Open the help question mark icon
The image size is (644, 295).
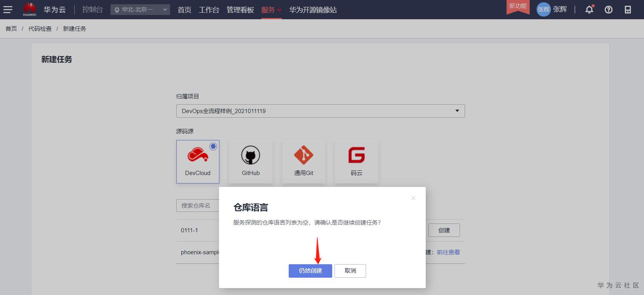pyautogui.click(x=609, y=10)
